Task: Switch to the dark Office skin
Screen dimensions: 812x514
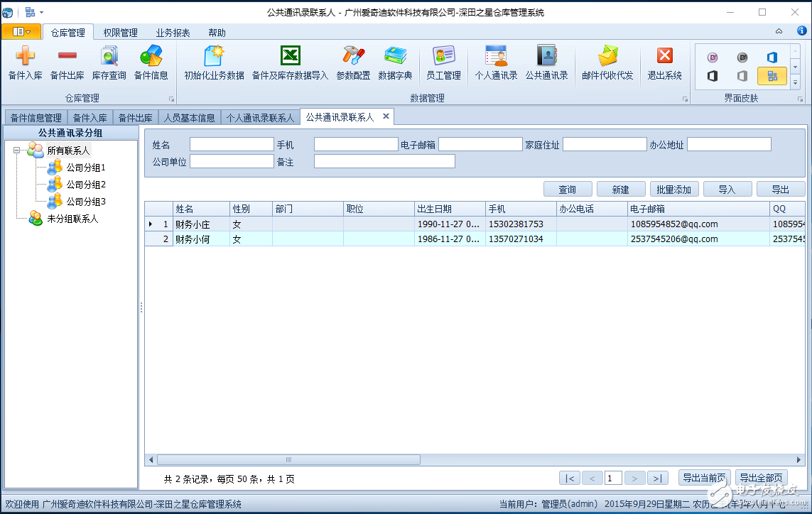Action: [713, 76]
